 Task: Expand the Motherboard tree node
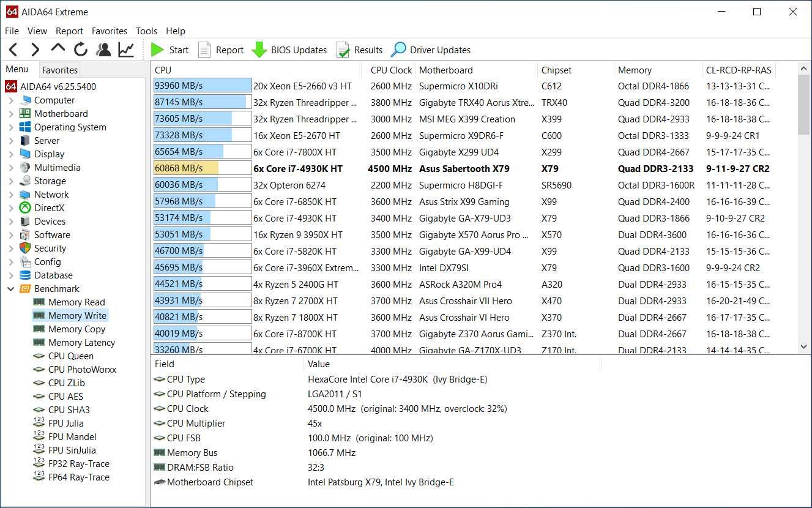11,114
